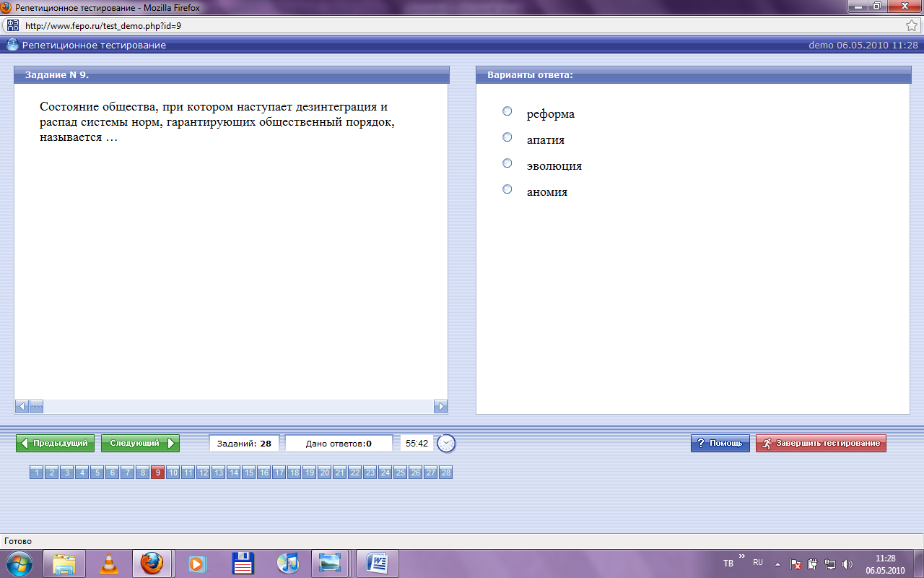The image size is (924, 578).
Task: Jump to question 2
Action: 51,473
